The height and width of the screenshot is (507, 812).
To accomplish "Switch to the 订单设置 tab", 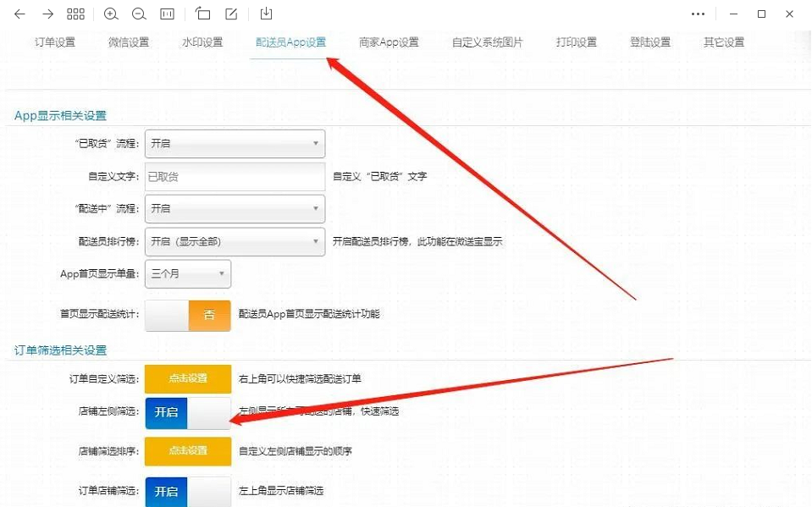I will 55,42.
